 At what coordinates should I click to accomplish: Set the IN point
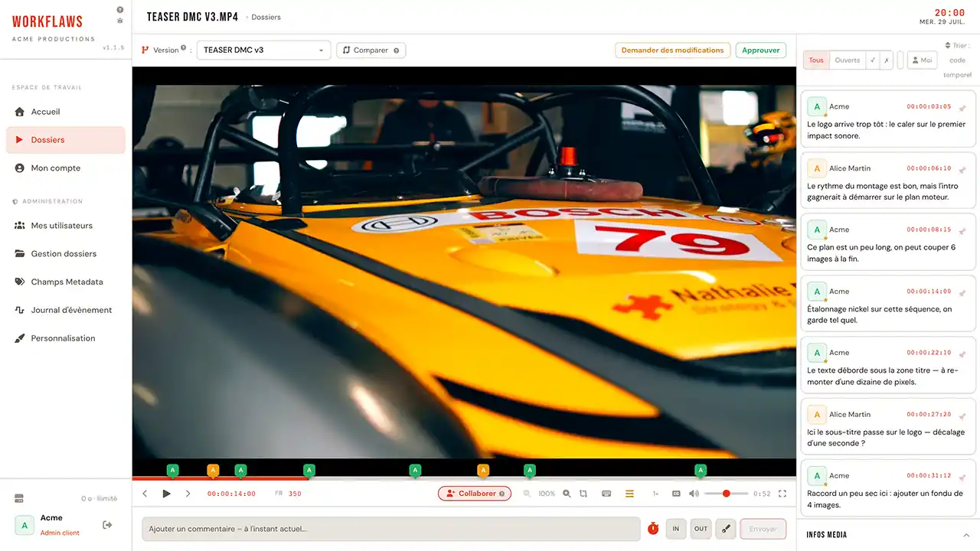676,529
